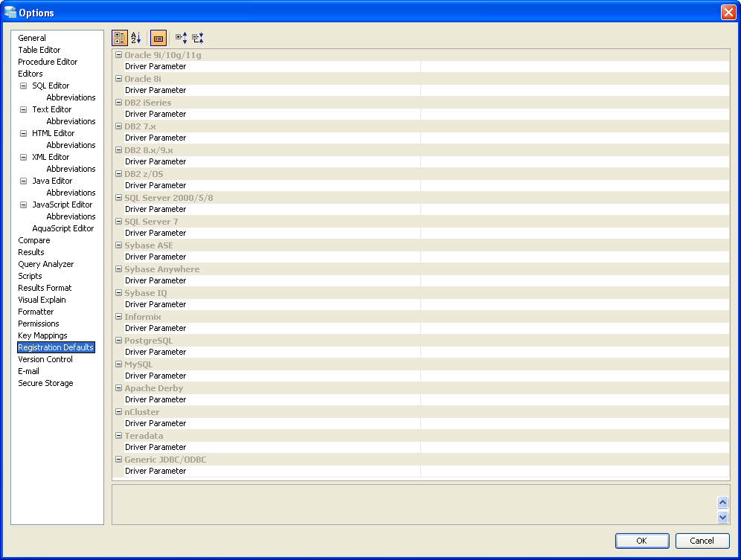Confirm settings with the OK button
Image resolution: width=741 pixels, height=560 pixels.
[x=642, y=541]
